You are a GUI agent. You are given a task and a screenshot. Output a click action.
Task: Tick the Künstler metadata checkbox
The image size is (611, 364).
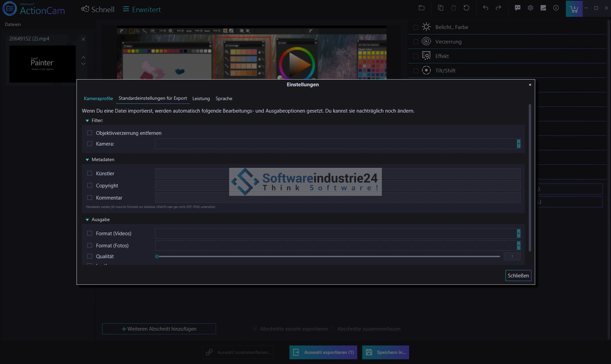tap(90, 174)
